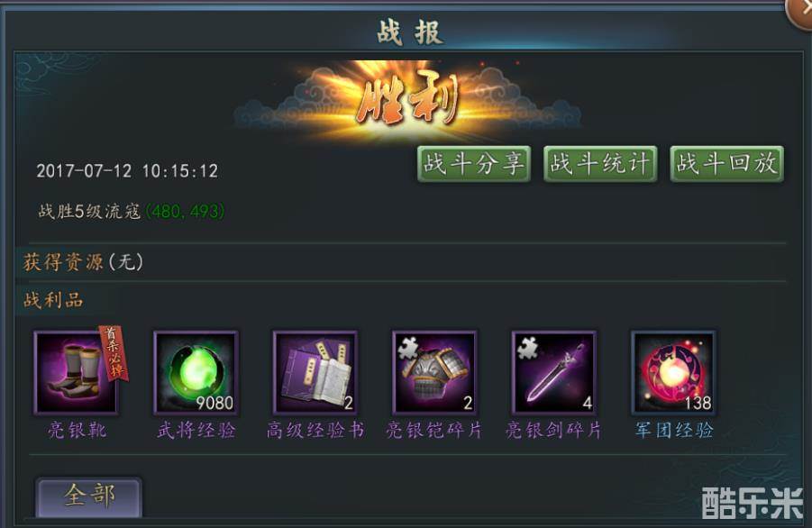Select the 亮银靴 item name label
The image size is (812, 528).
click(x=77, y=430)
